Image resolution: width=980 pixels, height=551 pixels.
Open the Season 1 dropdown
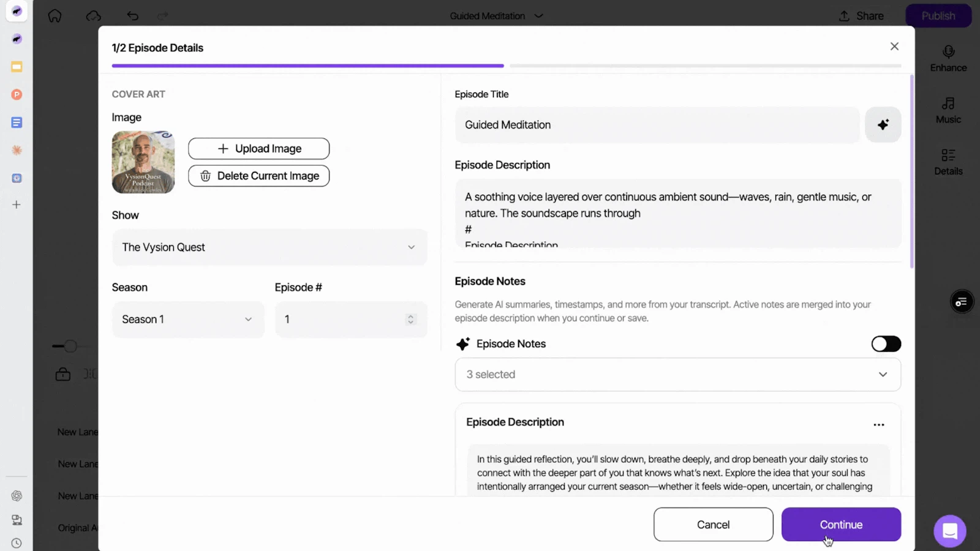(187, 319)
